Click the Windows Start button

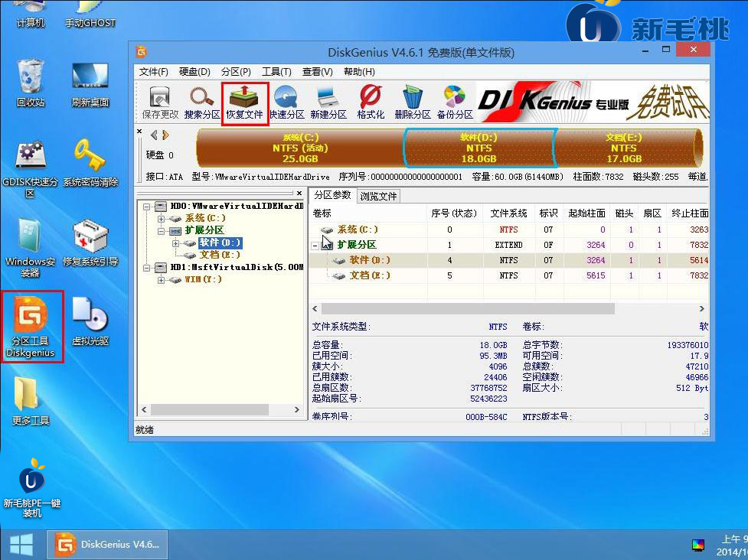coord(21,544)
